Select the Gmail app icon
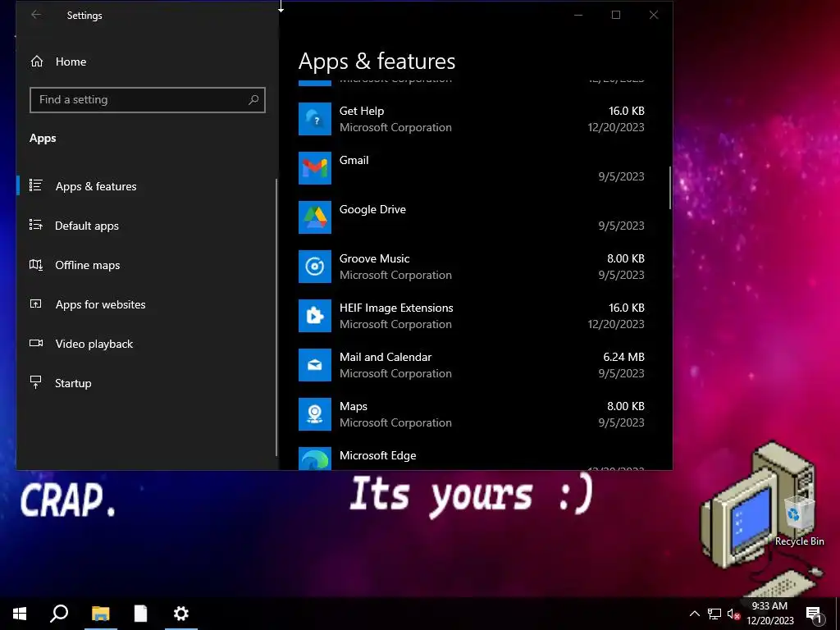The width and height of the screenshot is (840, 630). [314, 168]
